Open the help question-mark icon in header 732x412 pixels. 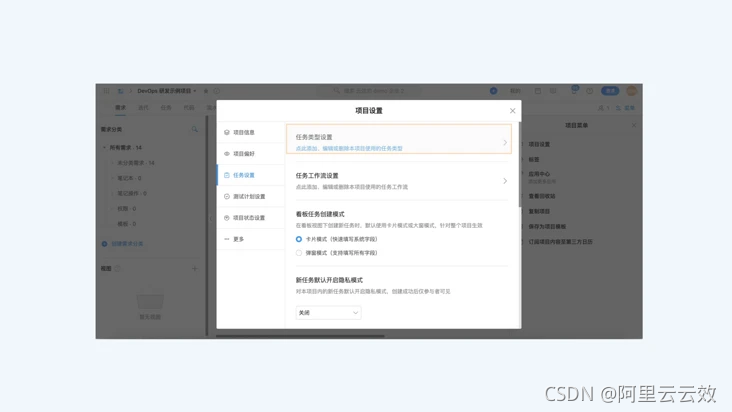590,91
